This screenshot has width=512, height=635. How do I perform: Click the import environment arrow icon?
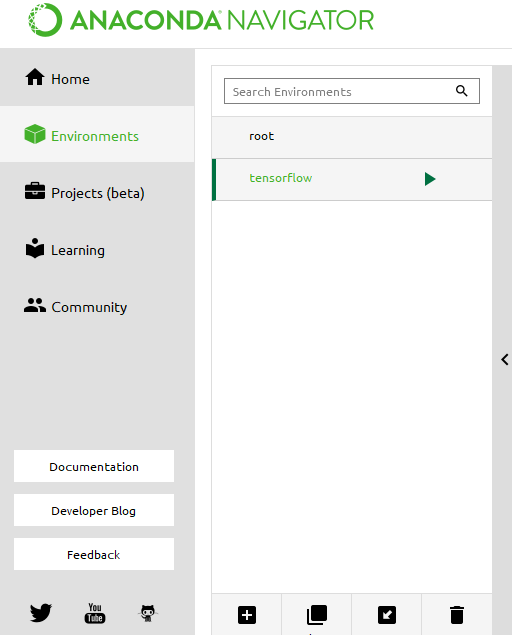coord(387,615)
